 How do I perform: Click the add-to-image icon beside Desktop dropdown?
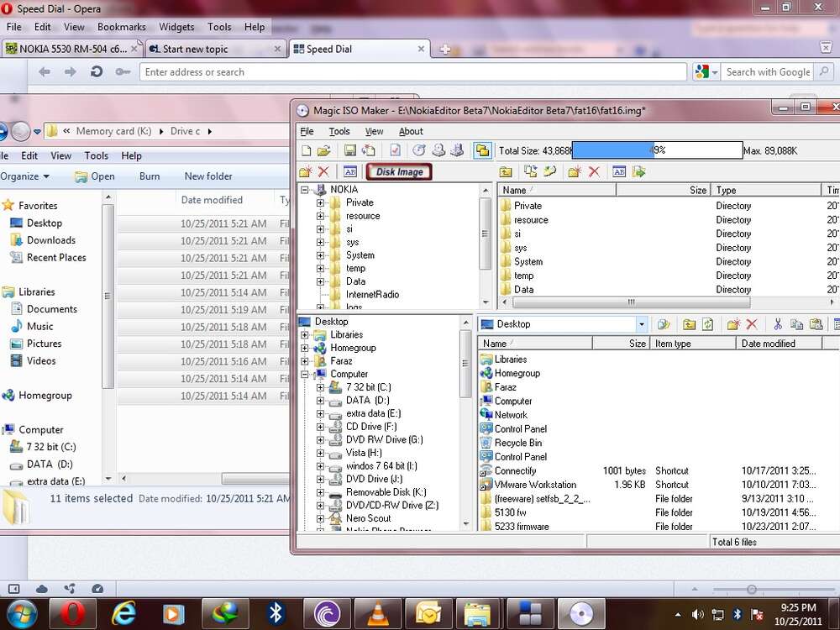(664, 324)
